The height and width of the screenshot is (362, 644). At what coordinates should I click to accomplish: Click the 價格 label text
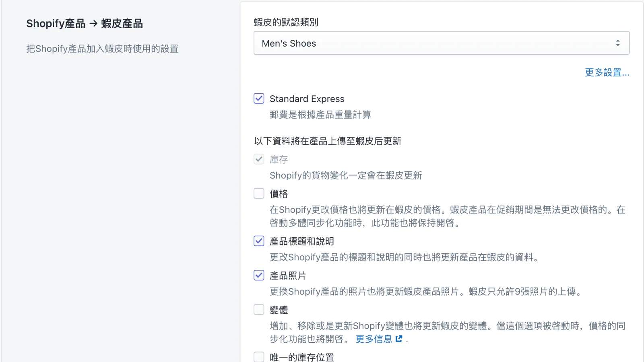pyautogui.click(x=279, y=194)
